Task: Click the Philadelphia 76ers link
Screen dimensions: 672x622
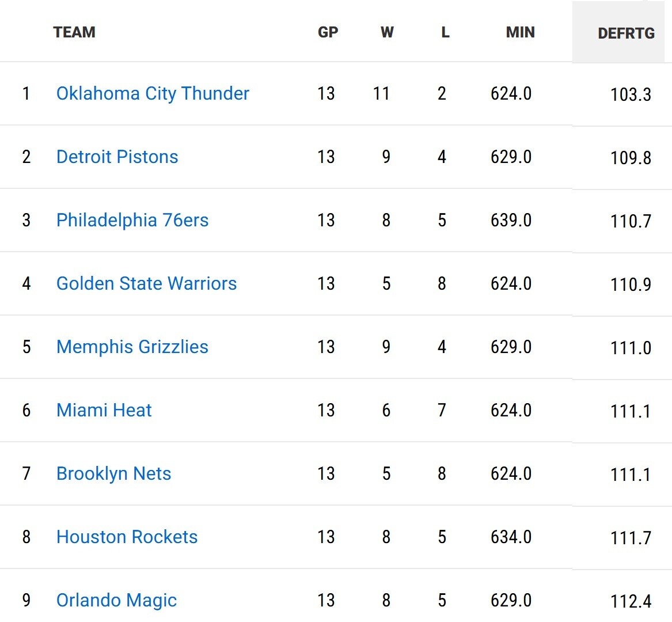Action: 132,220
